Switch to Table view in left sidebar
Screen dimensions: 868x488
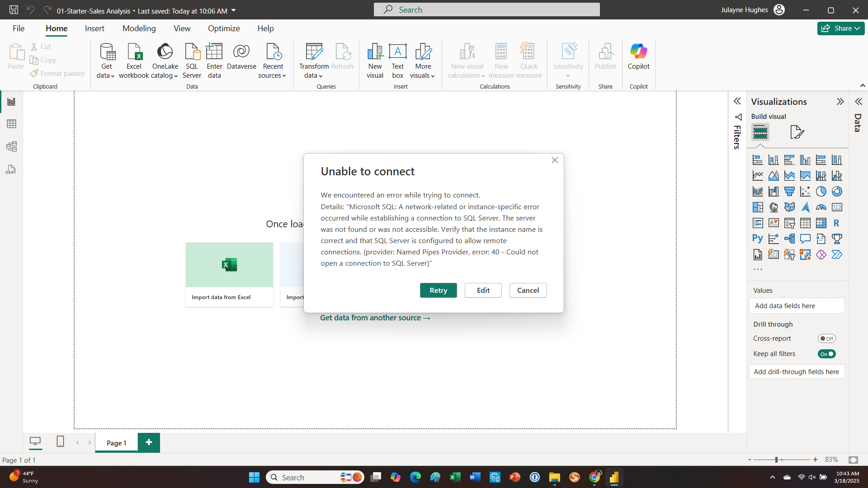click(11, 124)
